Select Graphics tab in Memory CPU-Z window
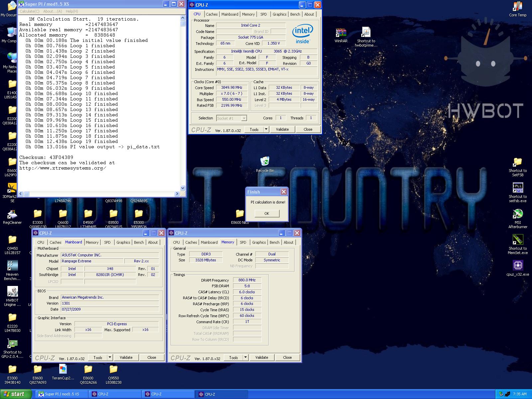 (x=259, y=242)
